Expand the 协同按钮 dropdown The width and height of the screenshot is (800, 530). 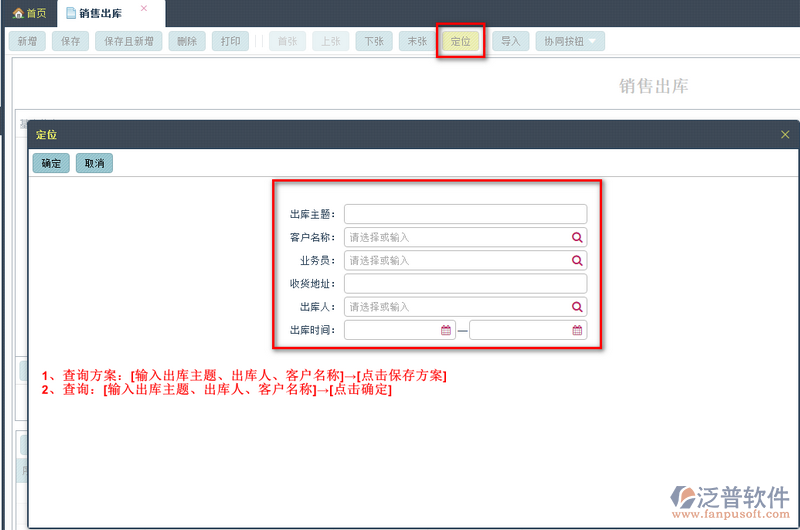[570, 41]
